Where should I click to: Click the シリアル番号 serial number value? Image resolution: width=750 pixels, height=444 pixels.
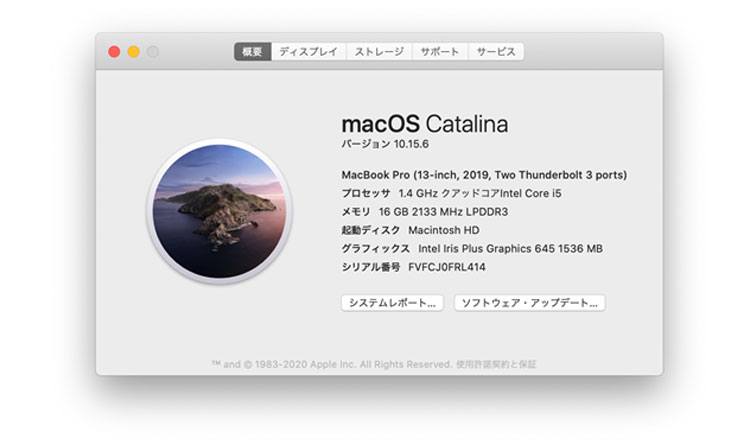click(447, 267)
